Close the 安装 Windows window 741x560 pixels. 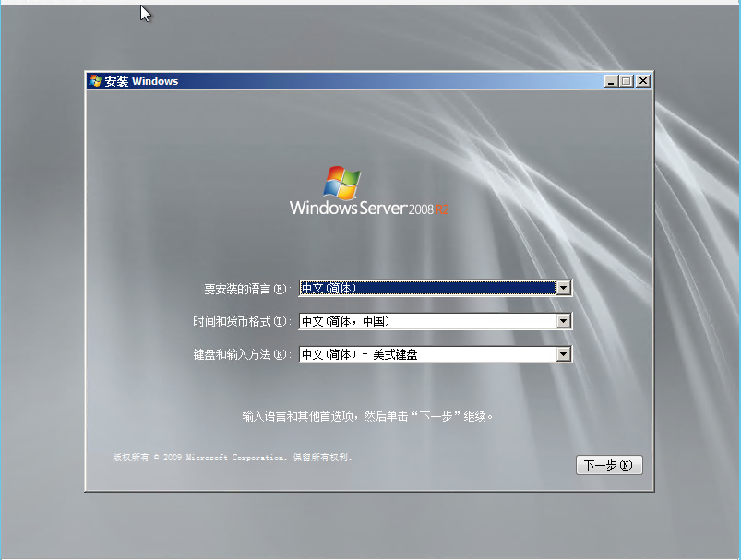point(642,81)
